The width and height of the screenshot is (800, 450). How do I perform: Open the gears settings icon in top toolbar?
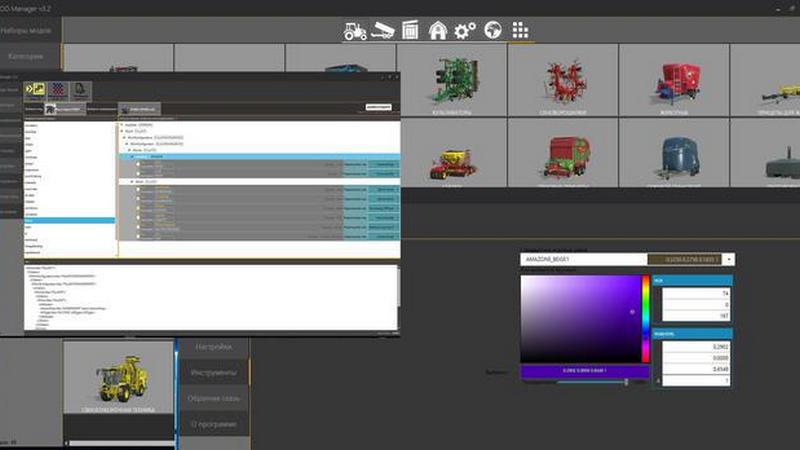pos(465,30)
